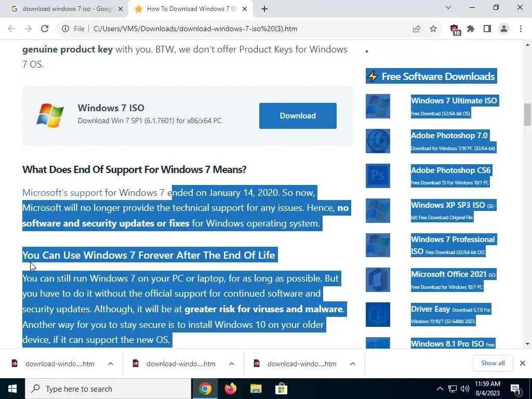Click 'Free Software Downloads' heading
Viewport: 532px width, 399px height.
coord(431,76)
